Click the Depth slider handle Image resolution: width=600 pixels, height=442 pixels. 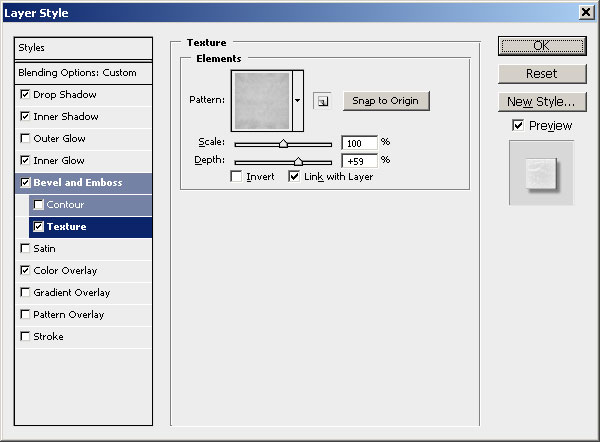298,161
